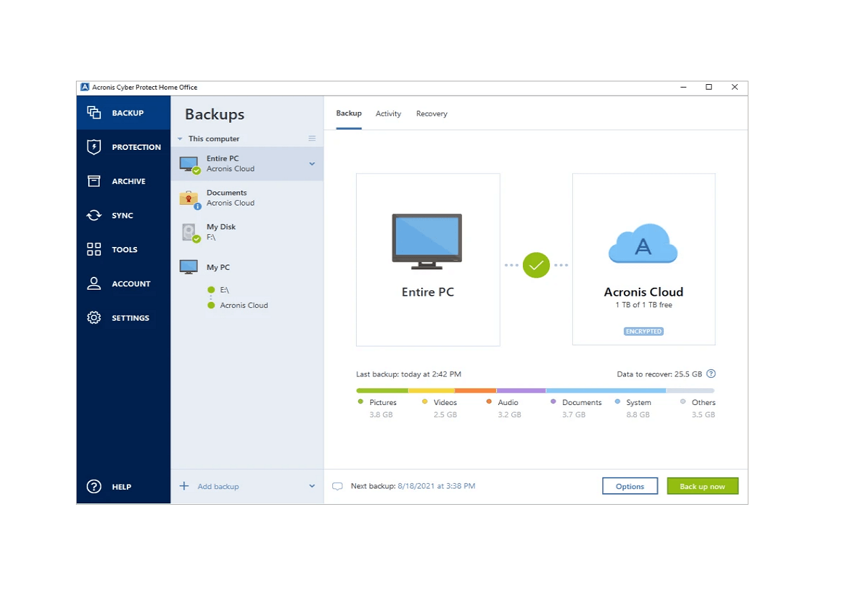Screen dimensions: 868x614
Task: Click the Acronis Cloud destination cloud image
Action: pyautogui.click(x=644, y=243)
